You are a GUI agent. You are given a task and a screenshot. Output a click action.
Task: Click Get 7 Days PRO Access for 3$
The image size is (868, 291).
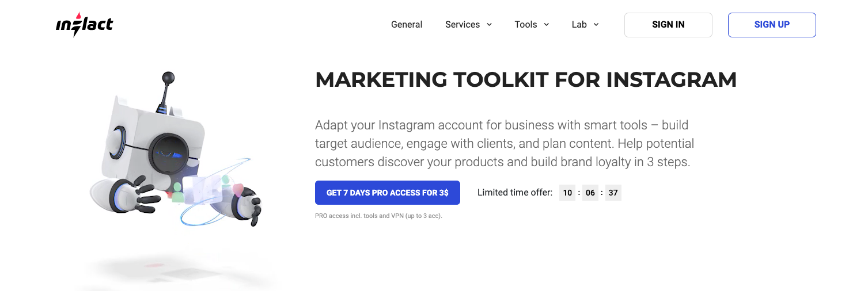click(x=388, y=193)
